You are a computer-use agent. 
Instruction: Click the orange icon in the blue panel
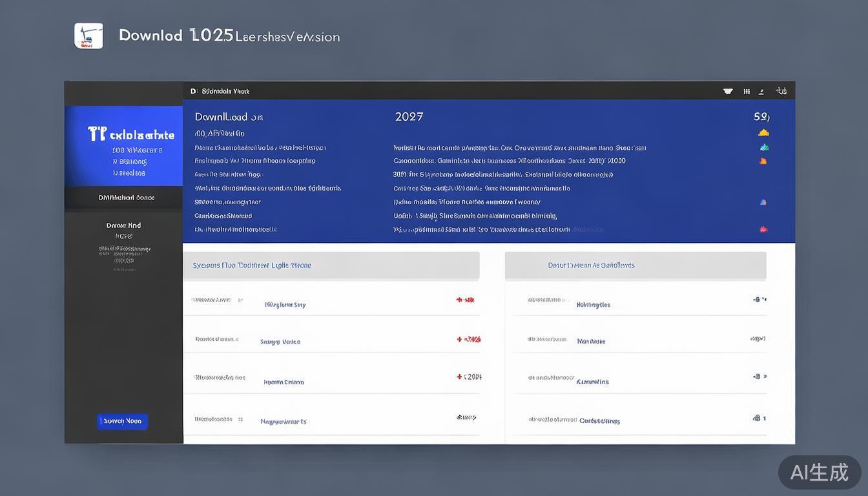click(763, 161)
